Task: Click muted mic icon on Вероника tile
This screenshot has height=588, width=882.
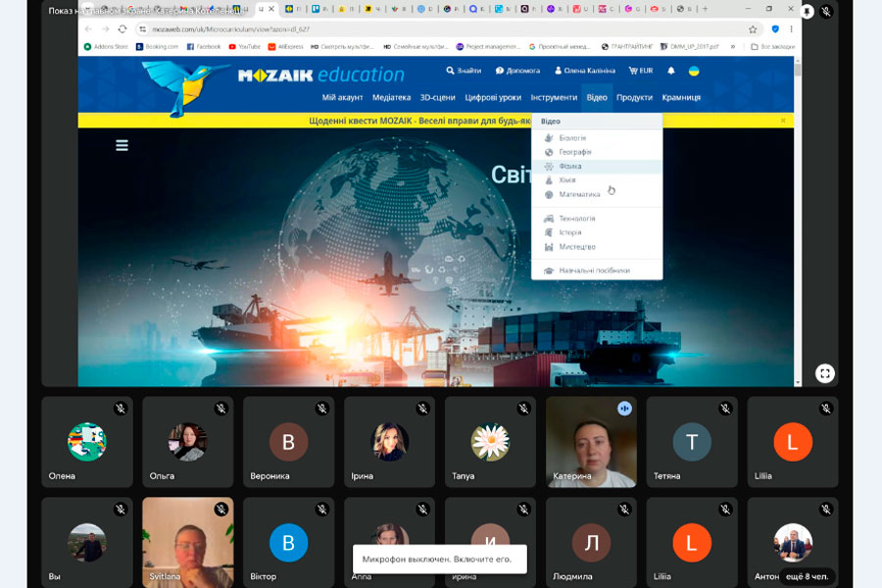Action: pyautogui.click(x=321, y=409)
